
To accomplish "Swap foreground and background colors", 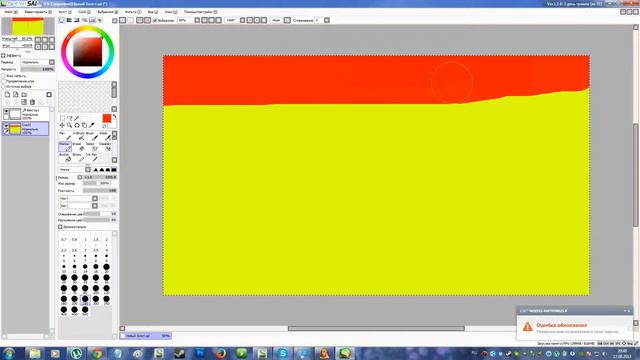I will click(x=114, y=117).
